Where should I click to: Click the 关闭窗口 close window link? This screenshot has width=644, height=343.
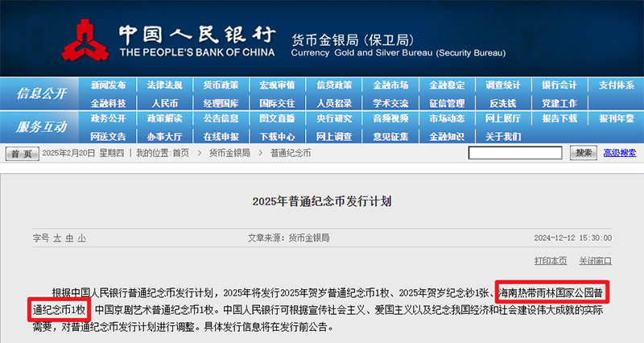click(595, 261)
